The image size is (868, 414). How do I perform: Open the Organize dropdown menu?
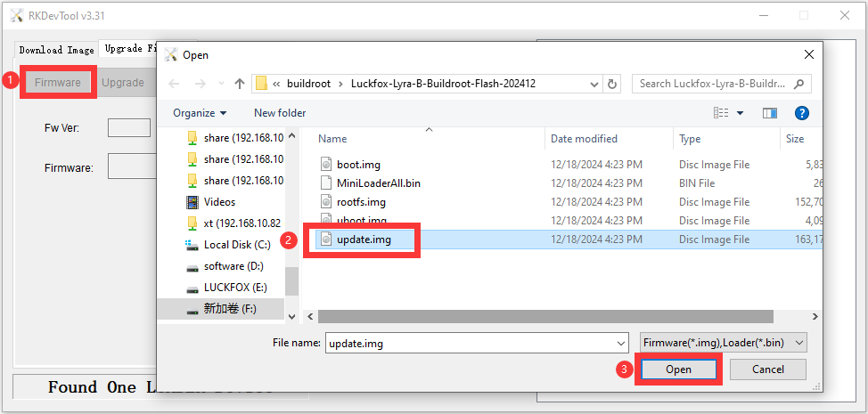coord(200,113)
